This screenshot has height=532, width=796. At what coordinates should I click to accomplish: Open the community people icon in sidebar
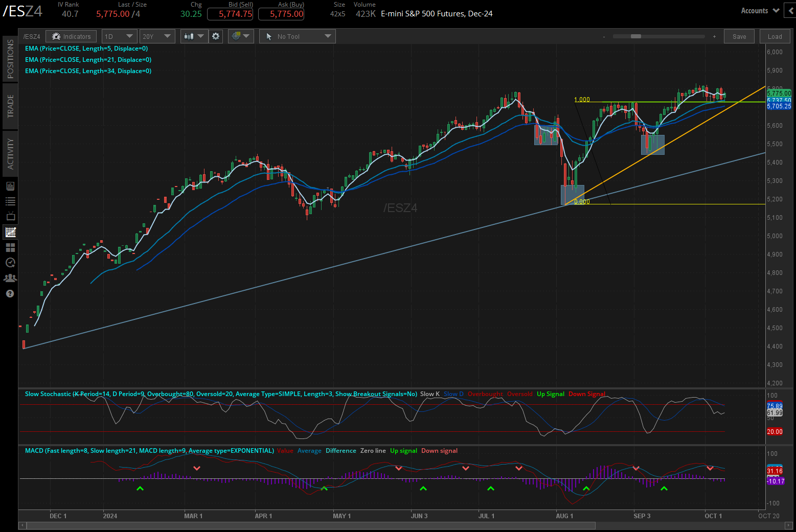[x=10, y=277]
